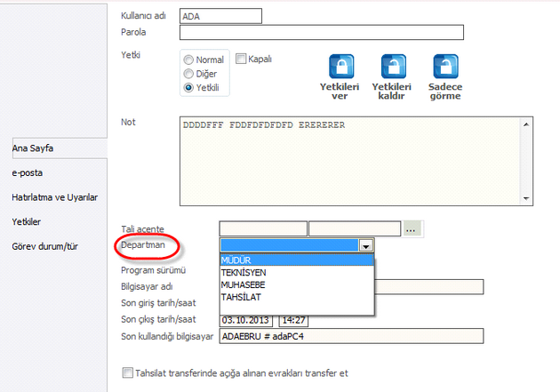
Task: Click the Tali acente browse button
Action: coord(411,228)
